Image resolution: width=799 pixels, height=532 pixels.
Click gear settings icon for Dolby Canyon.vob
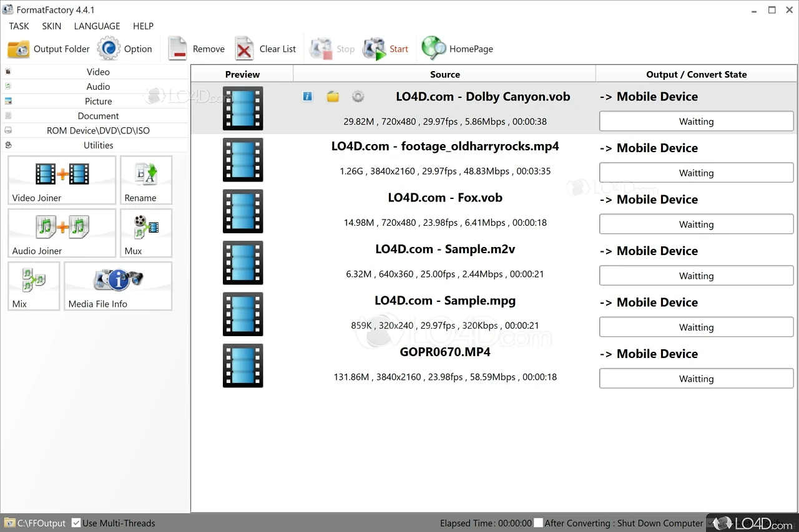point(358,97)
